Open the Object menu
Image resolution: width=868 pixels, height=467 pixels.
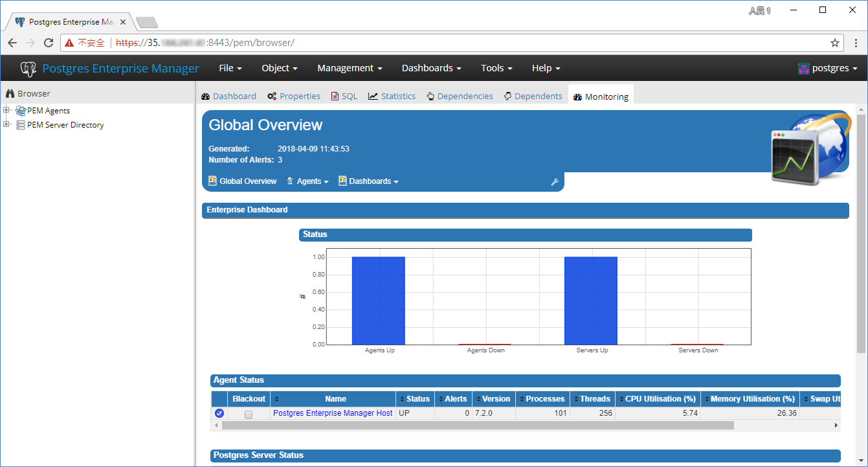pyautogui.click(x=280, y=68)
